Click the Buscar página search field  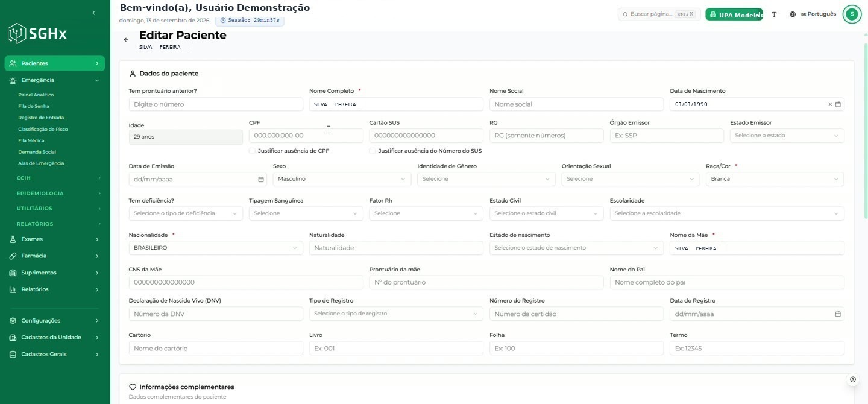coord(659,14)
